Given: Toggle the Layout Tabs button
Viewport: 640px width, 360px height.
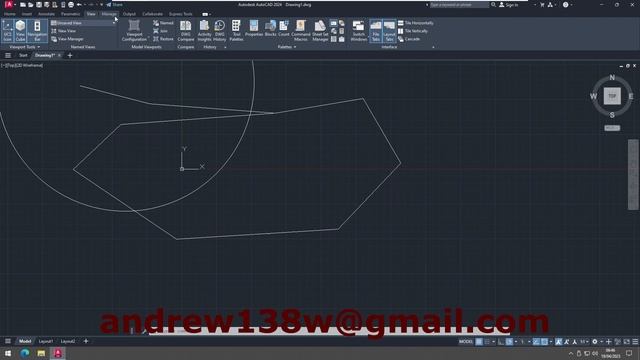Looking at the screenshot, I should coord(389,31).
